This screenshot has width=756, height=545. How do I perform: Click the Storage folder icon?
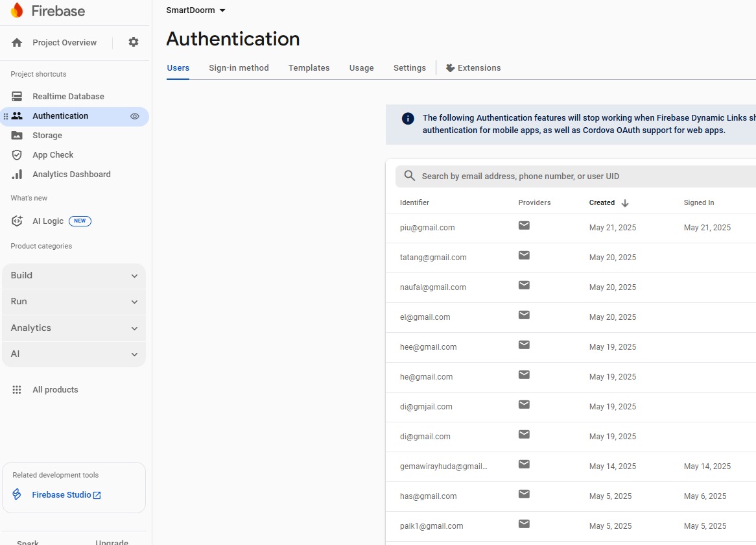17,136
